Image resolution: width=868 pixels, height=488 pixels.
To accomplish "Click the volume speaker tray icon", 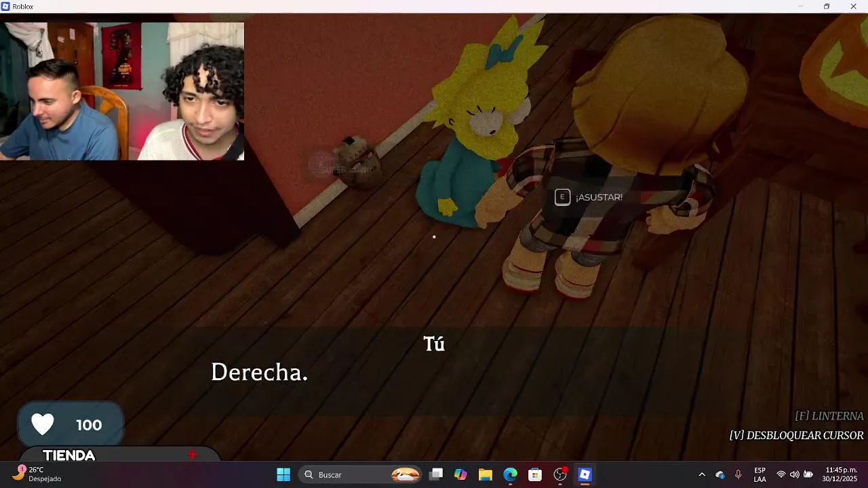I will 794,474.
